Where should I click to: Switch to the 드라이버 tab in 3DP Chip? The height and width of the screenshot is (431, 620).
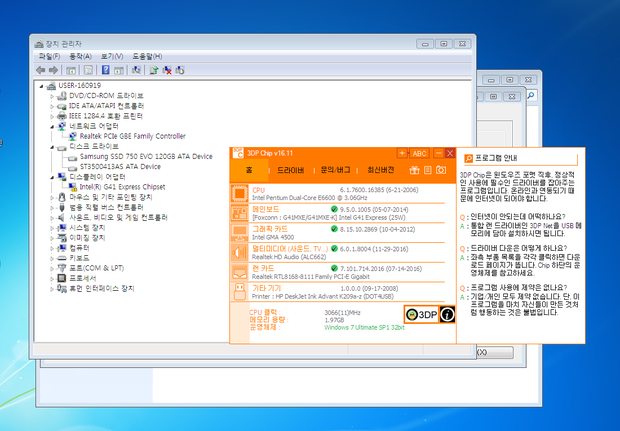click(x=291, y=171)
